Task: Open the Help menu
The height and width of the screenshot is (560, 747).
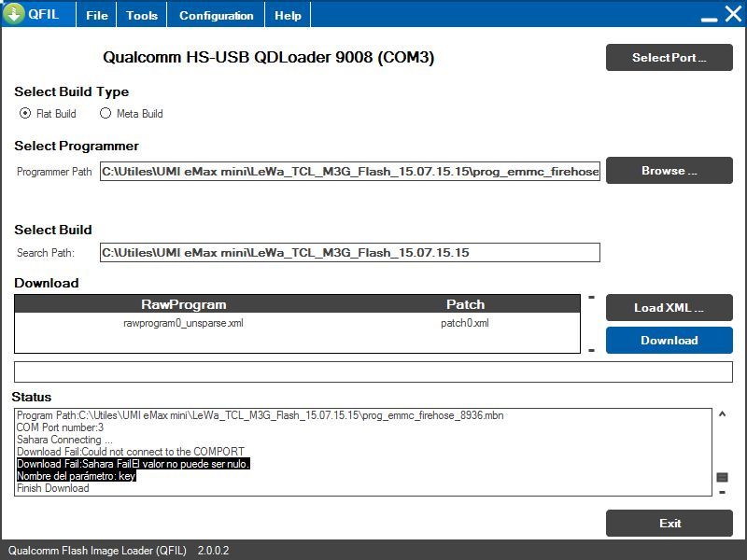Action: point(288,15)
